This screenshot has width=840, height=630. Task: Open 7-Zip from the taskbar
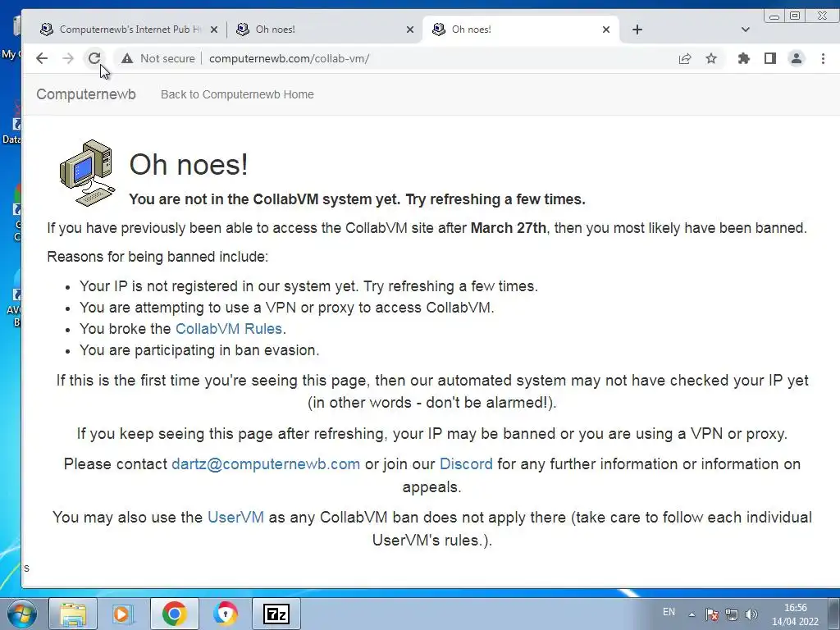pos(276,614)
